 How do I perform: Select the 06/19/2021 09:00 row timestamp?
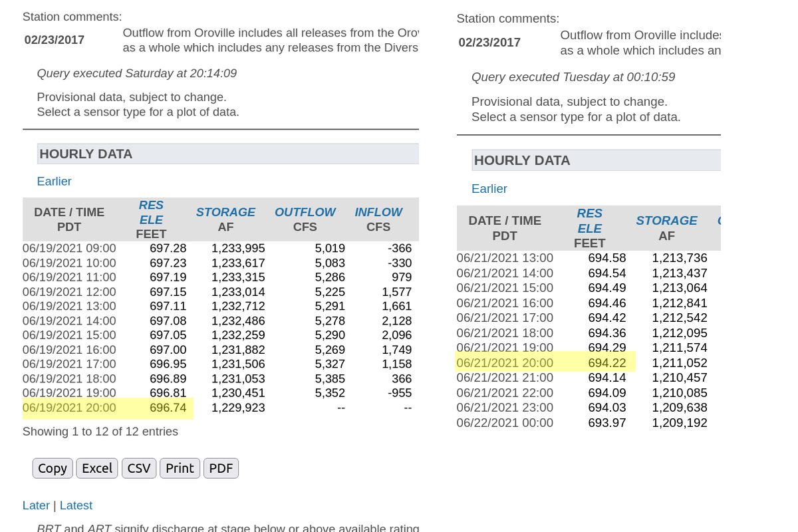[x=69, y=248]
